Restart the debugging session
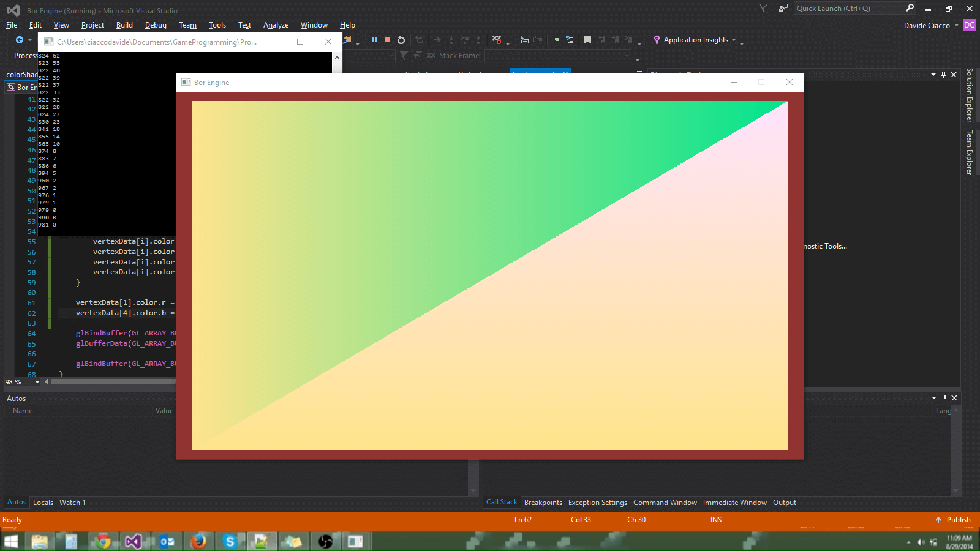Screen dimensions: 980x551 pos(401,40)
